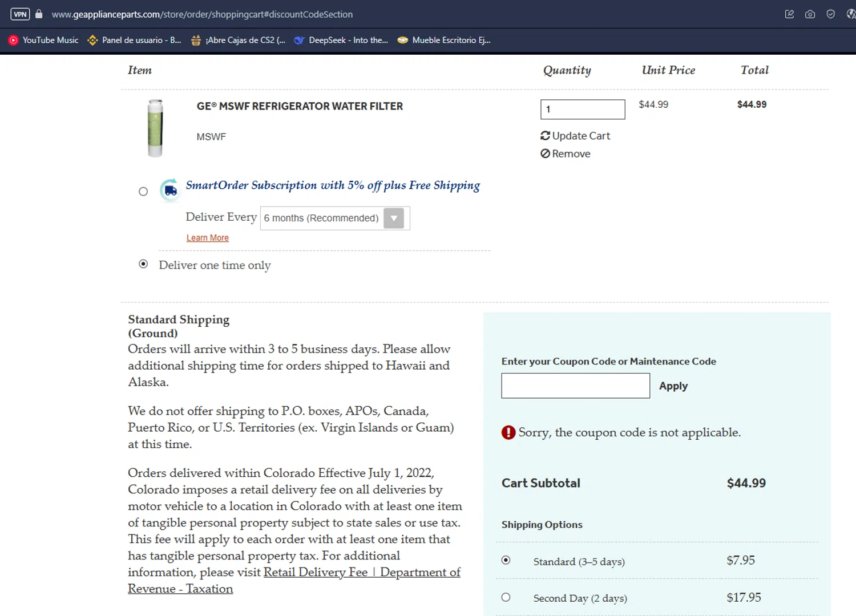Click the browser address bar URL
The width and height of the screenshot is (856, 616).
202,14
